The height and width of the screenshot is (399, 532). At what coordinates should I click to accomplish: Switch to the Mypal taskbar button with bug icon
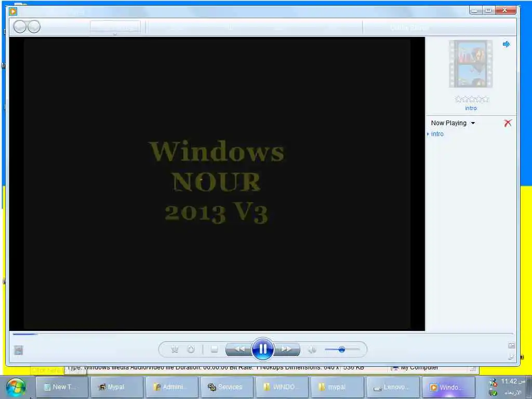click(117, 387)
